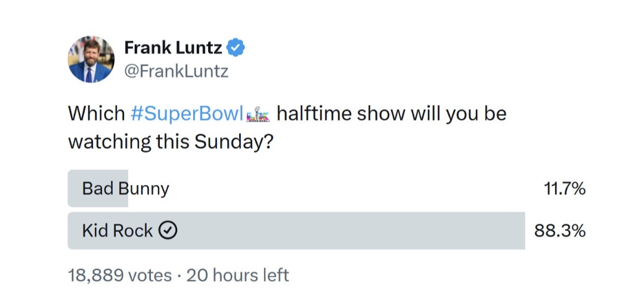Open the Frank Luntz display name
The image size is (644, 304).
tap(173, 48)
